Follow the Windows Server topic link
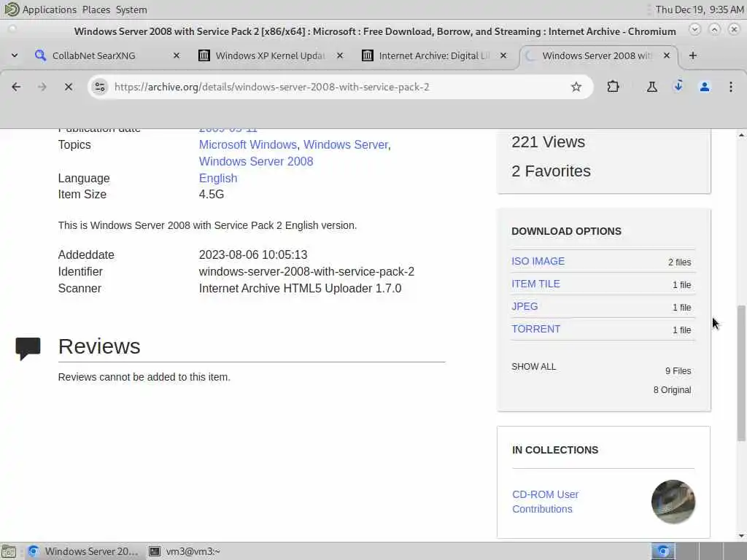The height and width of the screenshot is (560, 747). pos(345,144)
